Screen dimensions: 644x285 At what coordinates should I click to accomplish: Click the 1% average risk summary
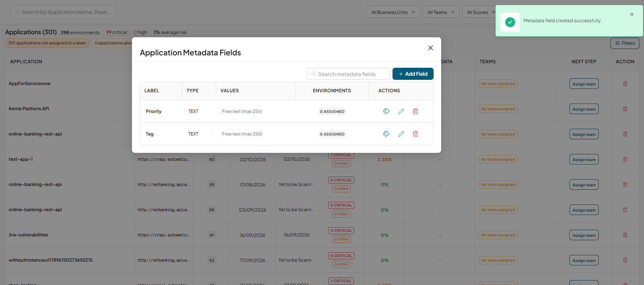pyautogui.click(x=170, y=32)
